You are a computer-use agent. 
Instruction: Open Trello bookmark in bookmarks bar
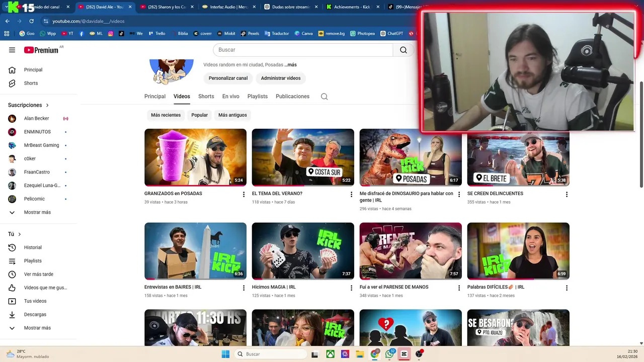coord(156,34)
